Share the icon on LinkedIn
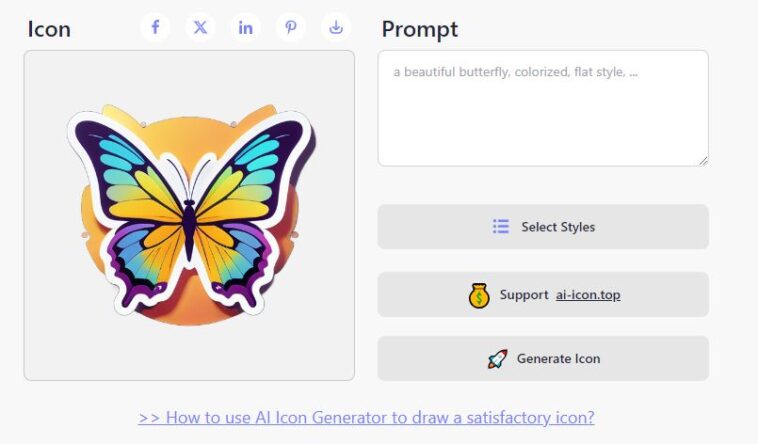The width and height of the screenshot is (758, 444). point(246,27)
